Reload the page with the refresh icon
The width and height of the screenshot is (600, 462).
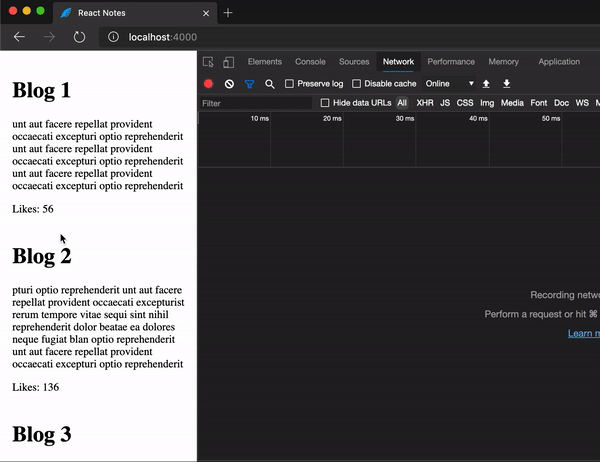point(79,37)
